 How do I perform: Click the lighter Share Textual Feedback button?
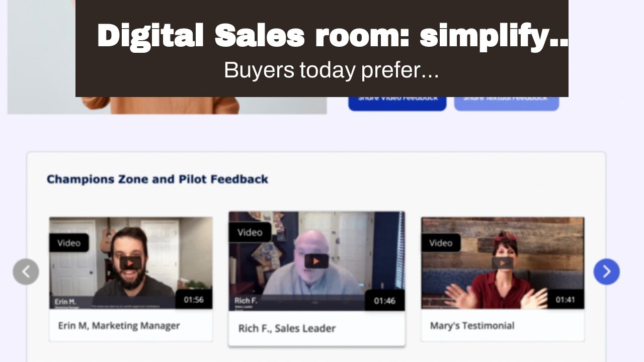[x=506, y=100]
